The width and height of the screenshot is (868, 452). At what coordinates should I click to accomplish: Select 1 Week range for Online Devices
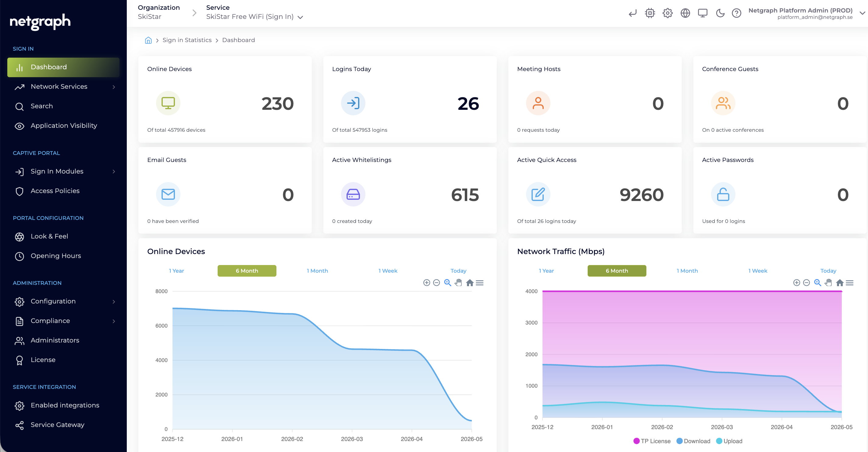(x=388, y=271)
